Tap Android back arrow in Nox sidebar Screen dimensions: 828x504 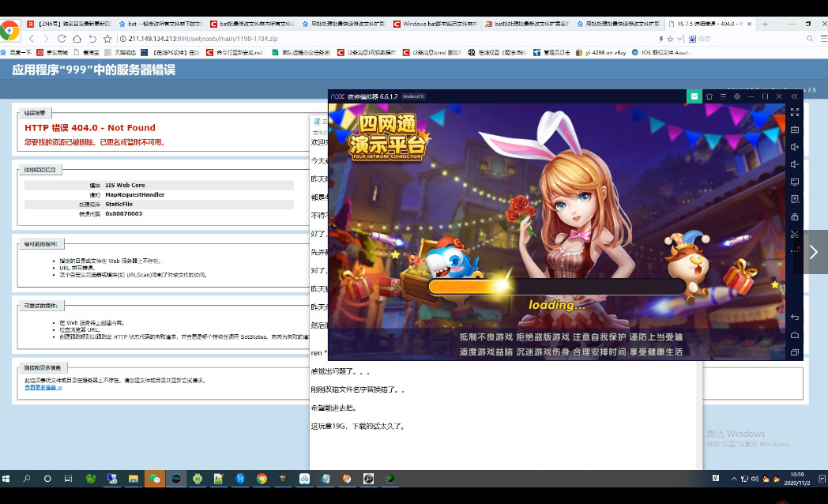click(x=795, y=318)
